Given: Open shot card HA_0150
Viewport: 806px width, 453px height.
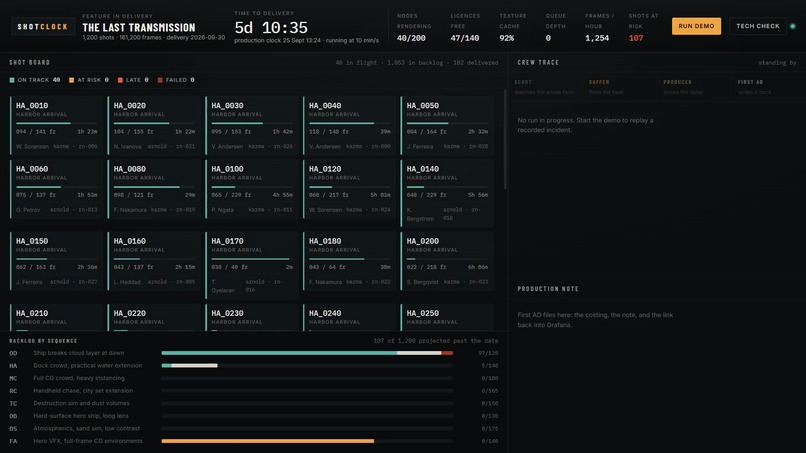Looking at the screenshot, I should (57, 261).
